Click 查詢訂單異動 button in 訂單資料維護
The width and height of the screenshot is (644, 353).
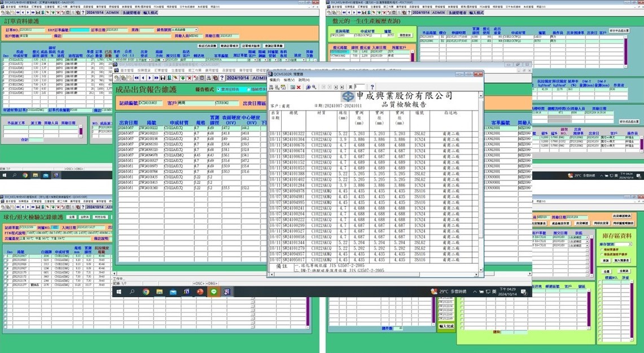pos(273,46)
